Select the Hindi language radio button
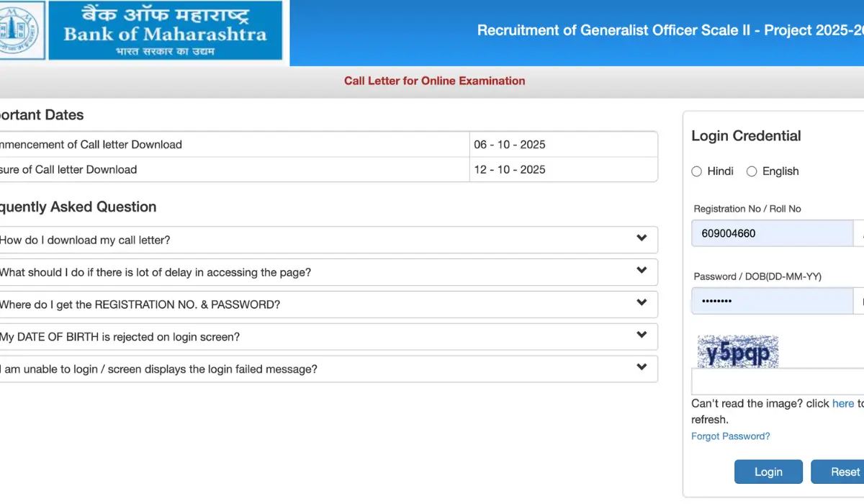Image resolution: width=864 pixels, height=504 pixels. [x=696, y=171]
